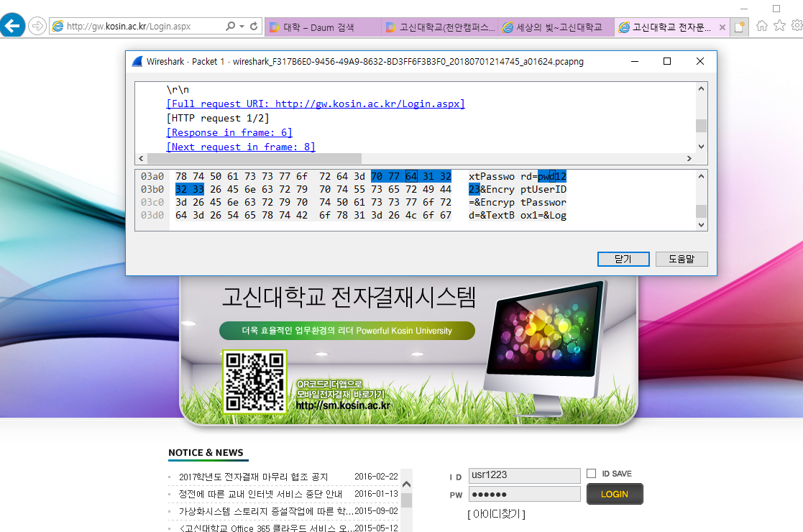Viewport: 803px width, 532px height.
Task: Open the address bar dropdown arrow
Action: 242,26
